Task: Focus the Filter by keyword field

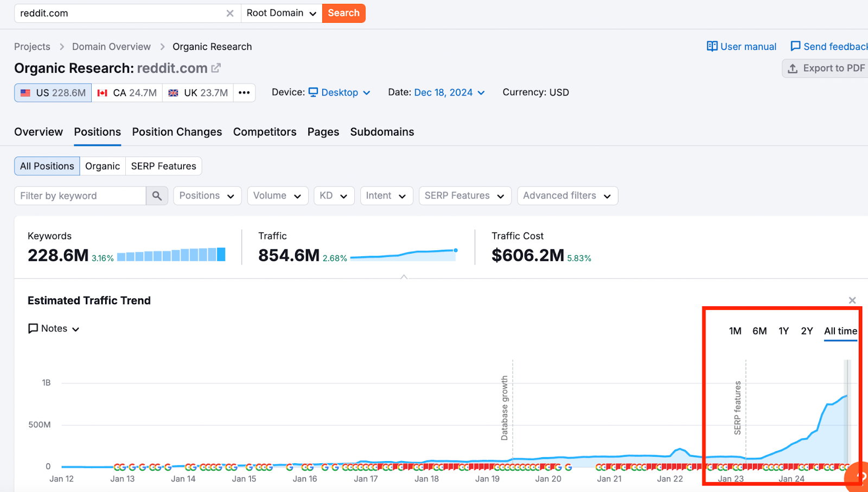Action: pyautogui.click(x=80, y=196)
